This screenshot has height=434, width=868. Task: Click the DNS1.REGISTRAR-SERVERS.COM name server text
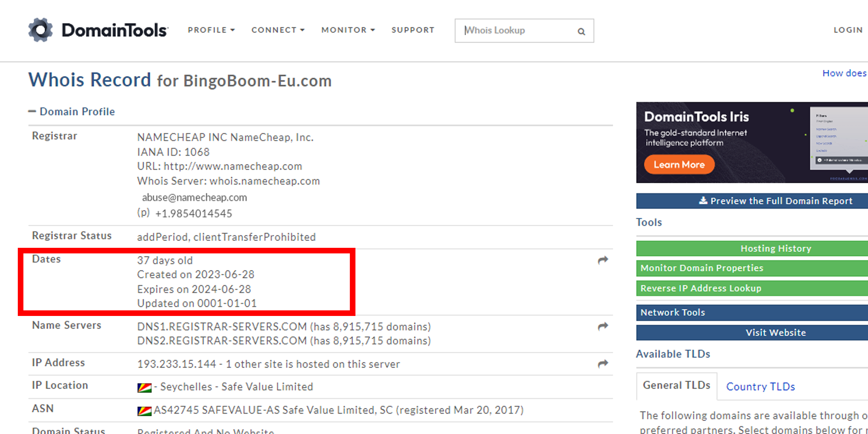point(222,326)
